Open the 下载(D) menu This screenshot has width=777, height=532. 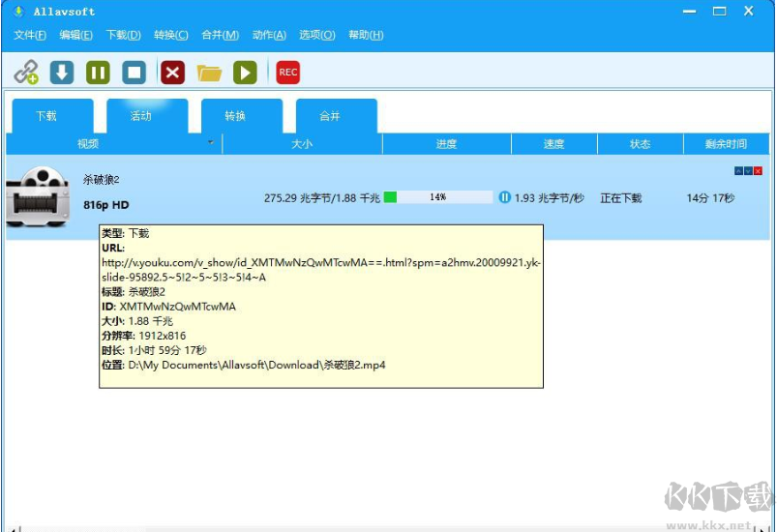pos(124,35)
